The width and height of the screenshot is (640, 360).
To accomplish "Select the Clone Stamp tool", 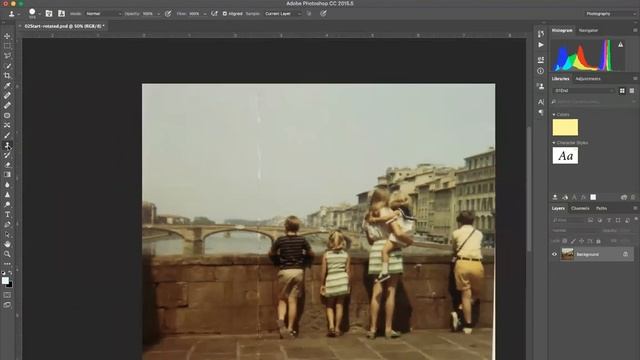I will click(x=7, y=145).
